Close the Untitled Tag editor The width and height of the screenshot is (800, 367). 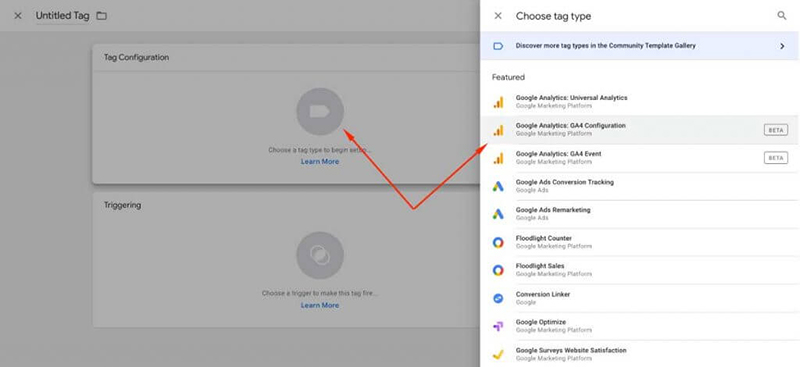pyautogui.click(x=18, y=16)
